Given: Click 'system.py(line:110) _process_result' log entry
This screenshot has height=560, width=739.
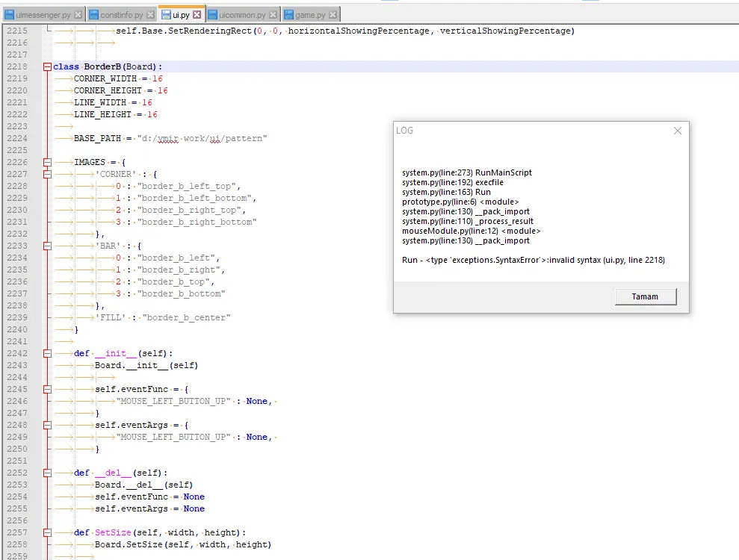Looking at the screenshot, I should click(468, 221).
